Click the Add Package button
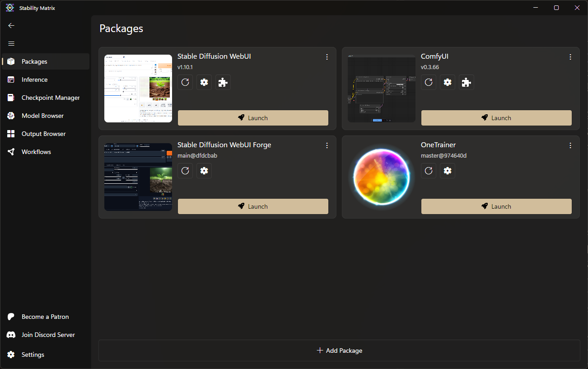This screenshot has width=588, height=369. [x=339, y=350]
